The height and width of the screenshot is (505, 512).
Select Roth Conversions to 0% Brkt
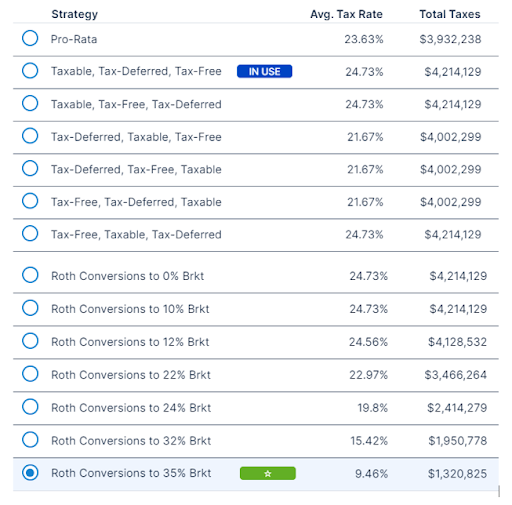click(x=30, y=275)
